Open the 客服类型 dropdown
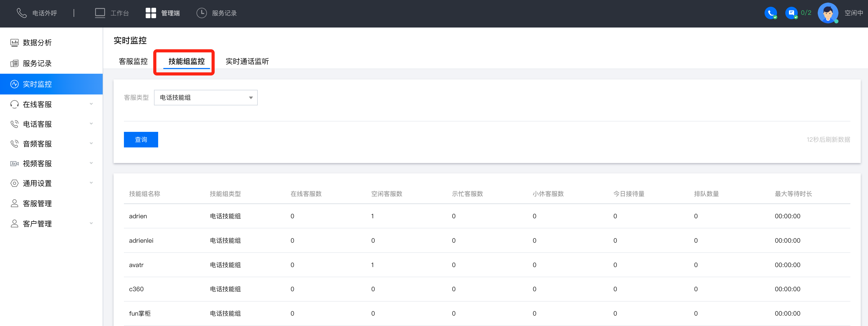The image size is (868, 326). pyautogui.click(x=206, y=98)
